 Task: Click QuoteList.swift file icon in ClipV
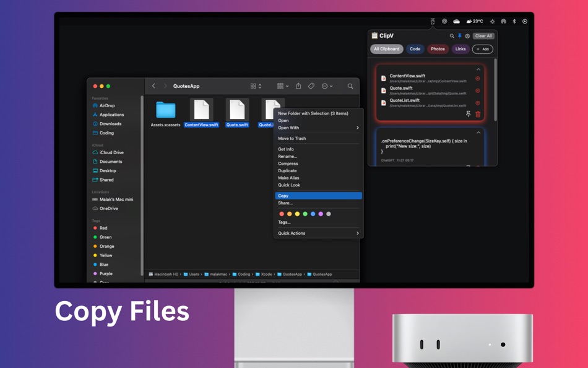[x=383, y=103]
